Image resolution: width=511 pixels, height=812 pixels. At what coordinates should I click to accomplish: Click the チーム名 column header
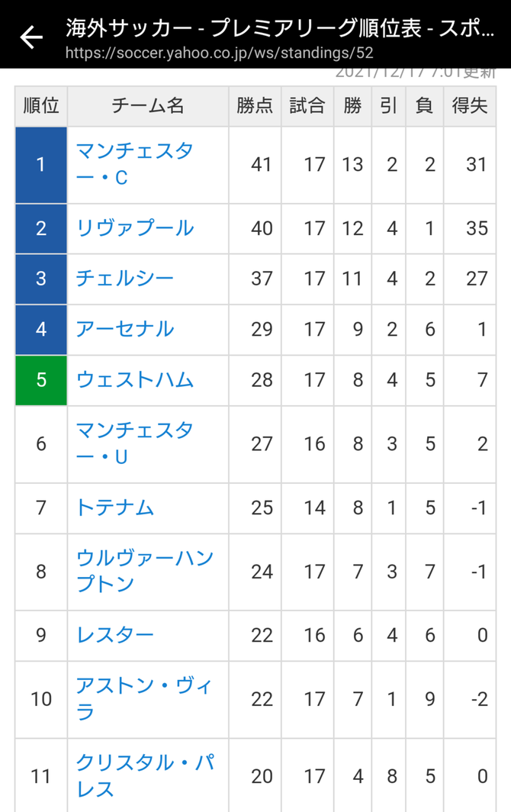click(x=147, y=105)
